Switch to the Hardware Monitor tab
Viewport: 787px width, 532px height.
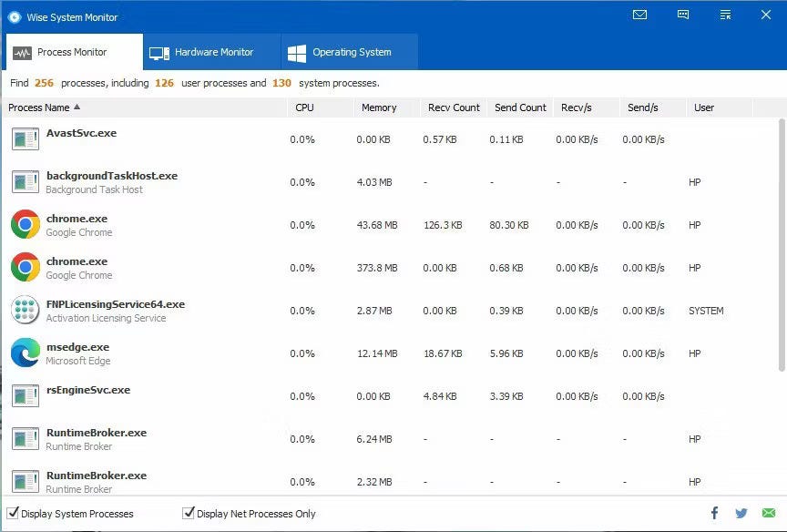click(210, 52)
